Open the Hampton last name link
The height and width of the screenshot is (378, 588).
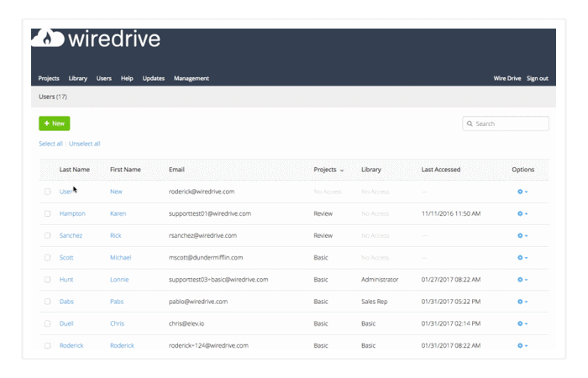point(72,213)
